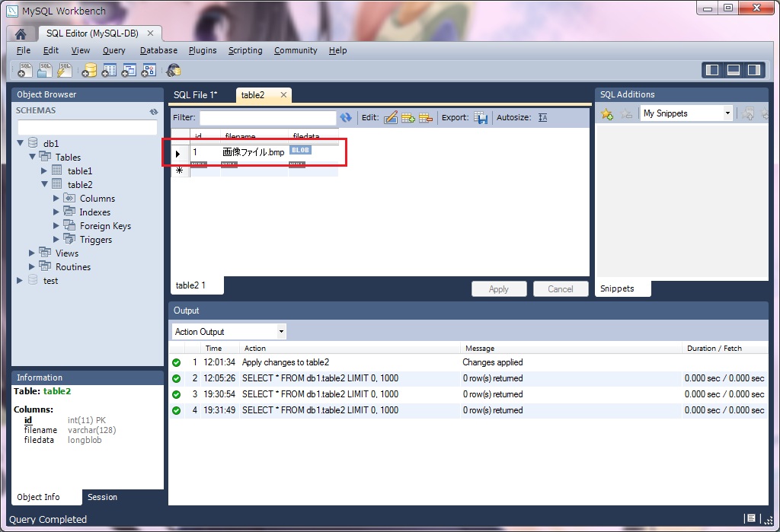Select the Object Info tab

tap(38, 497)
